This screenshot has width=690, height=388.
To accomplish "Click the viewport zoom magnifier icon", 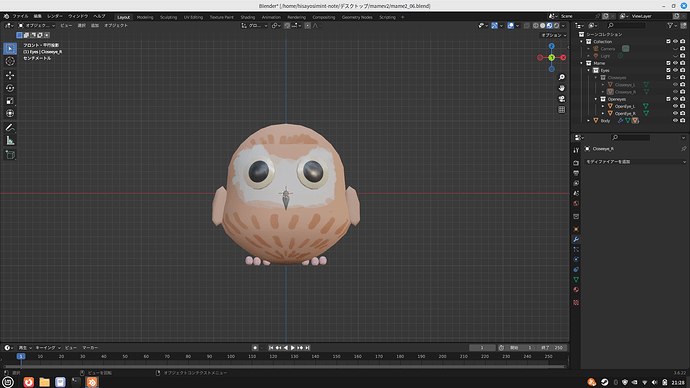I will [562, 77].
